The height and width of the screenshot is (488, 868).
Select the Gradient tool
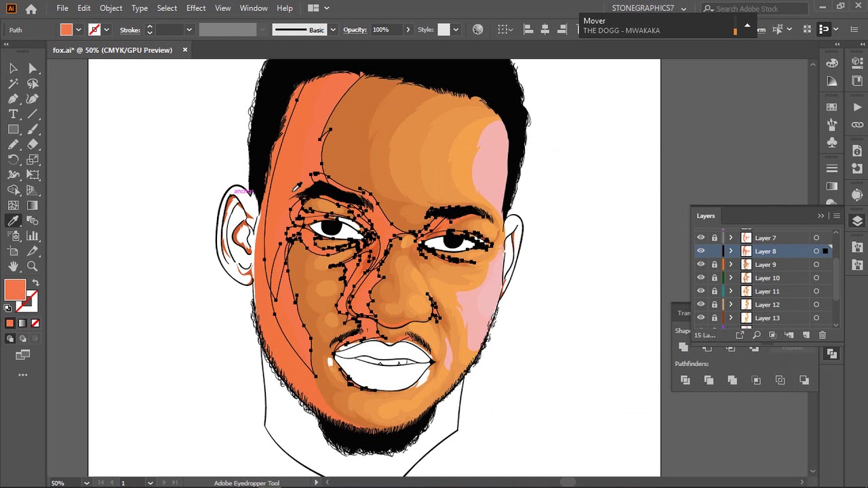click(x=33, y=205)
